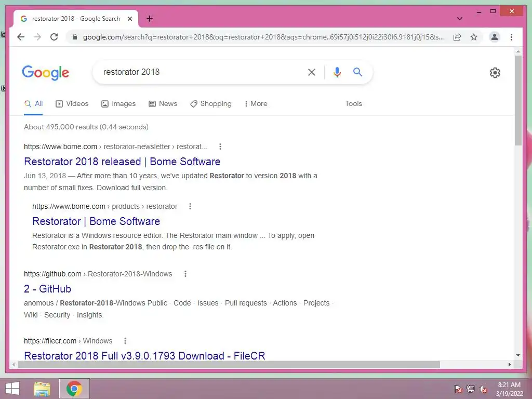Open the Windows Start menu

[12, 389]
